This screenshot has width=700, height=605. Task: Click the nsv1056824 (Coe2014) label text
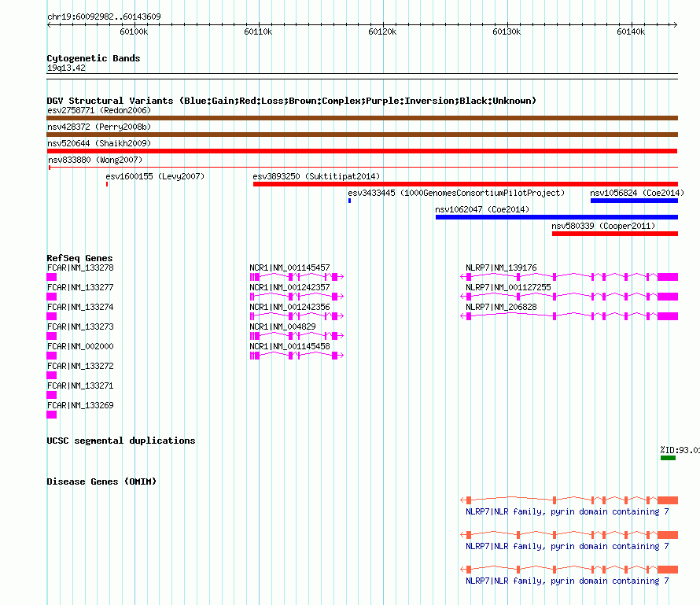[637, 193]
